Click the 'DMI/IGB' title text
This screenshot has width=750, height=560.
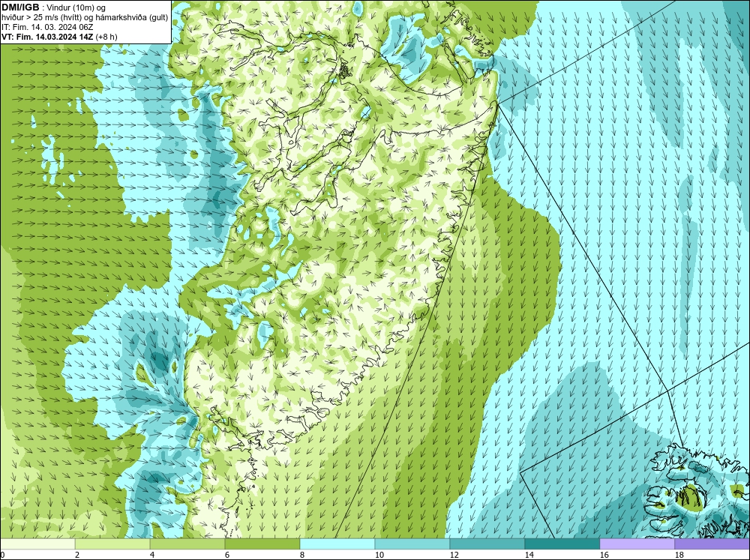(x=20, y=7)
